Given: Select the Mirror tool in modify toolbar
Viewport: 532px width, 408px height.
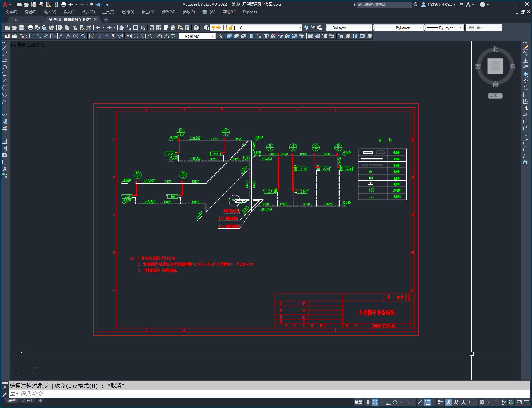Looking at the screenshot, I should pos(526,61).
